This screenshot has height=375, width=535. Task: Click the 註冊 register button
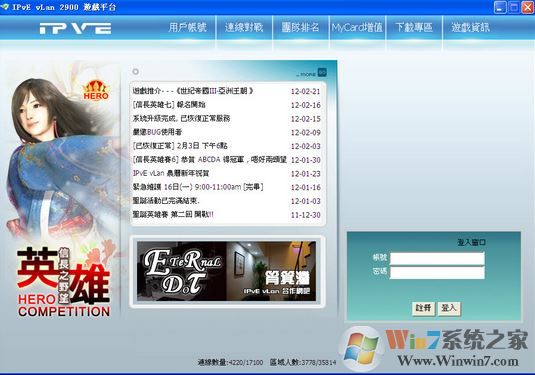[423, 308]
